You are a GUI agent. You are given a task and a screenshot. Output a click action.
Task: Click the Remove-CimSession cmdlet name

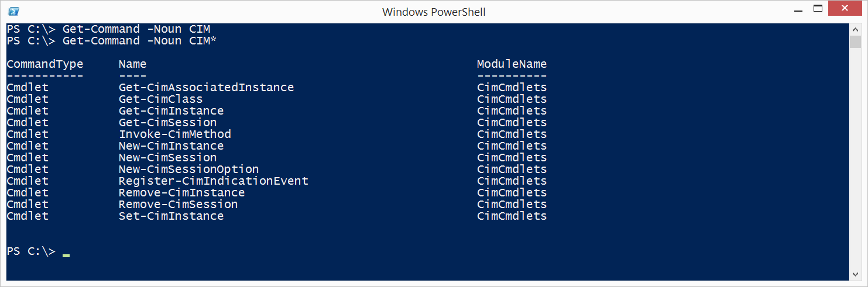coord(178,205)
